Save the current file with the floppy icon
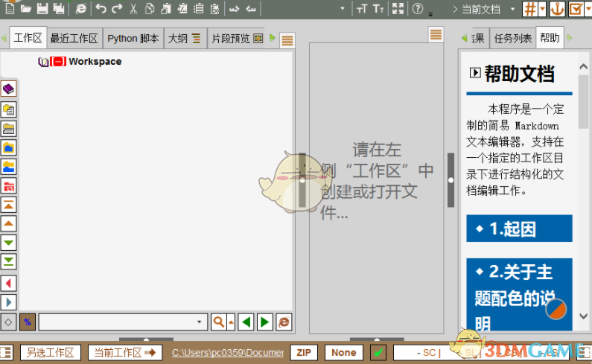The image size is (592, 364). [42, 8]
